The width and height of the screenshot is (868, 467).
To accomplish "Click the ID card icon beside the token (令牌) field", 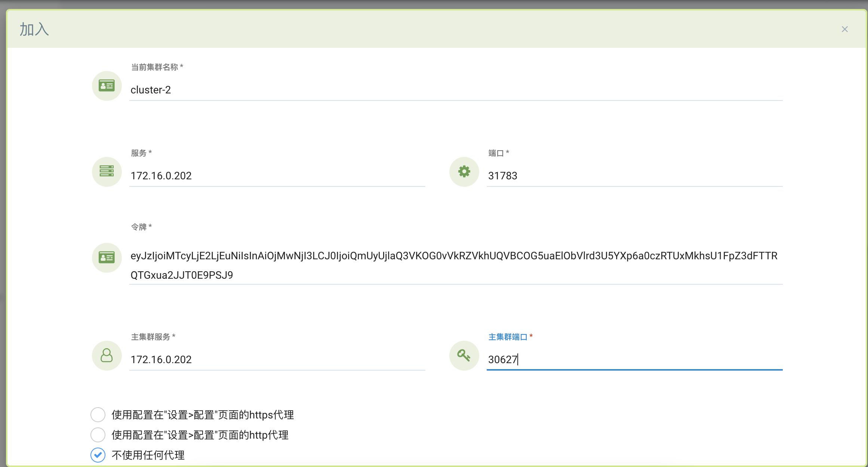I will coord(107,257).
